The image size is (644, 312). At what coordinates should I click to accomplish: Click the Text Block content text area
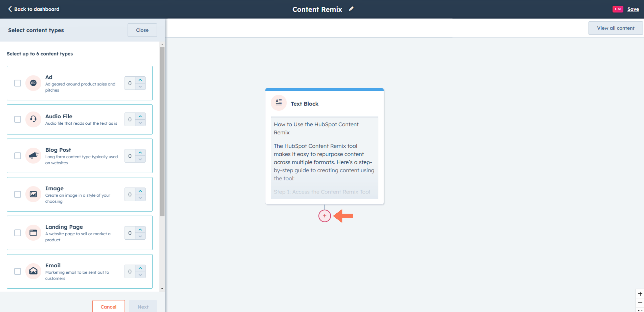[324, 158]
